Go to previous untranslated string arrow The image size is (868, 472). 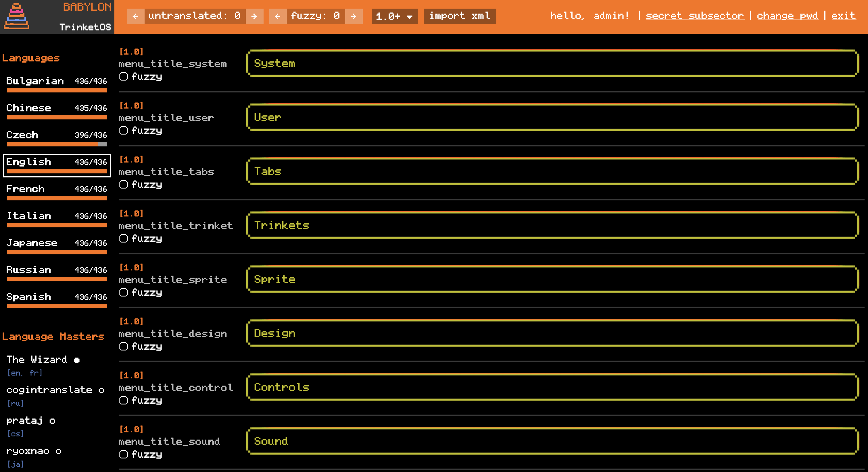tap(135, 16)
